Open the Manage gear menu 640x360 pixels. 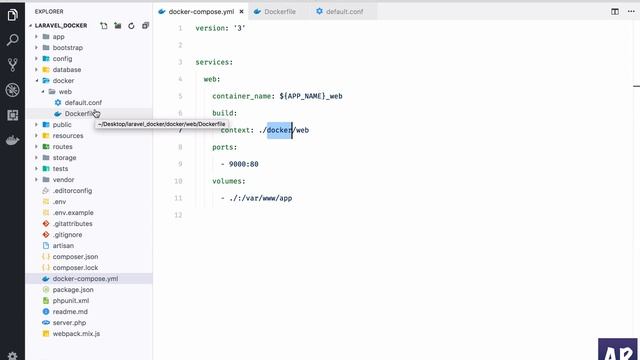(12, 356)
